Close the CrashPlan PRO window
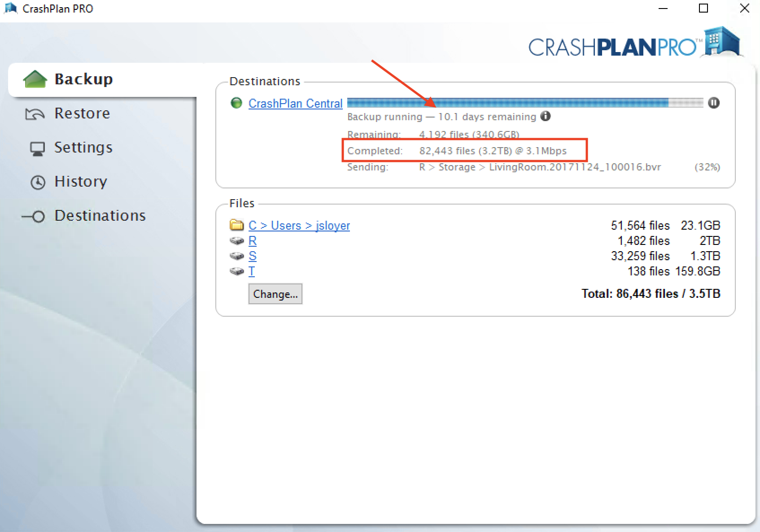This screenshot has width=760, height=532. (x=744, y=9)
